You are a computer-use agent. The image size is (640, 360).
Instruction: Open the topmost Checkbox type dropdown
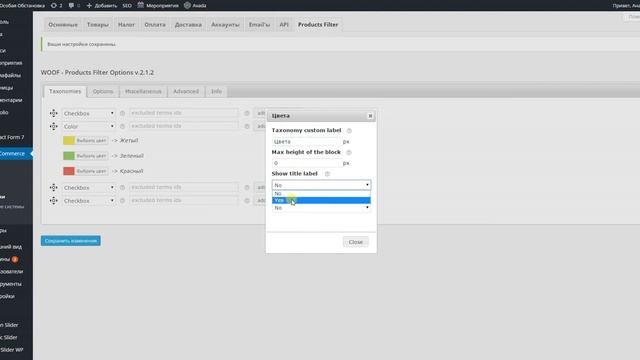point(88,113)
